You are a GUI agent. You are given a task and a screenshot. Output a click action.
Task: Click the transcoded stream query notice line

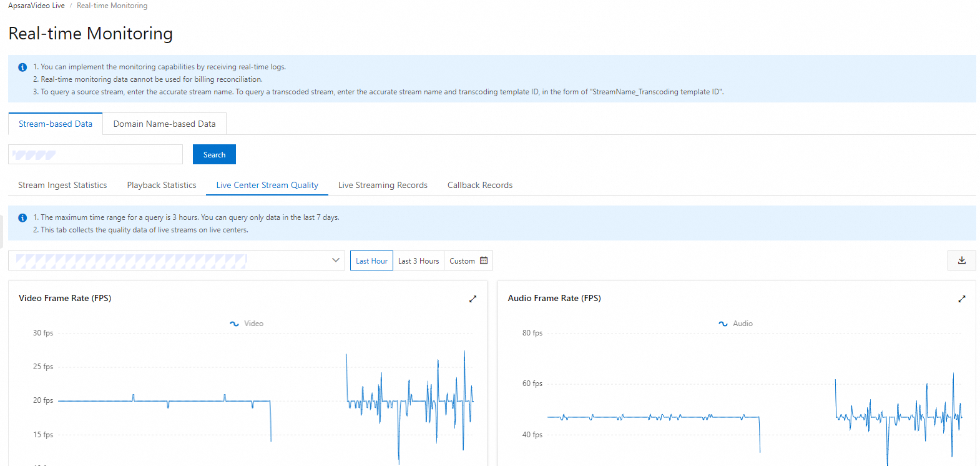pos(378,92)
